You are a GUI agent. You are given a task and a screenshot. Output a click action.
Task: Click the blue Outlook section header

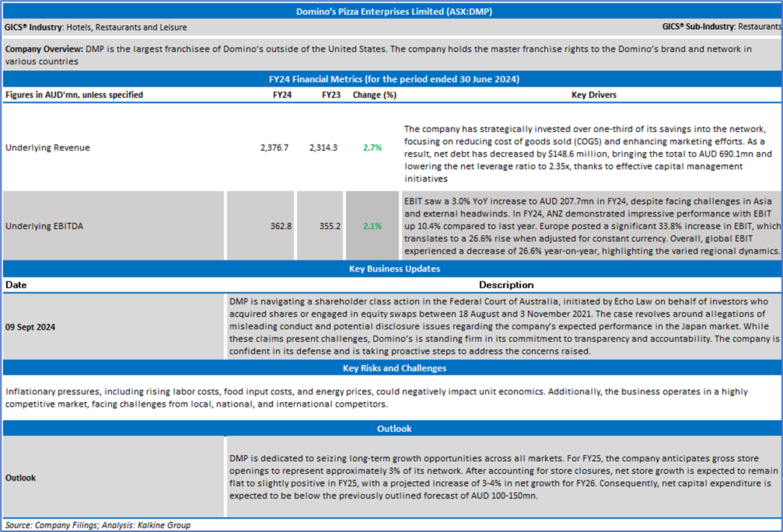pos(394,429)
